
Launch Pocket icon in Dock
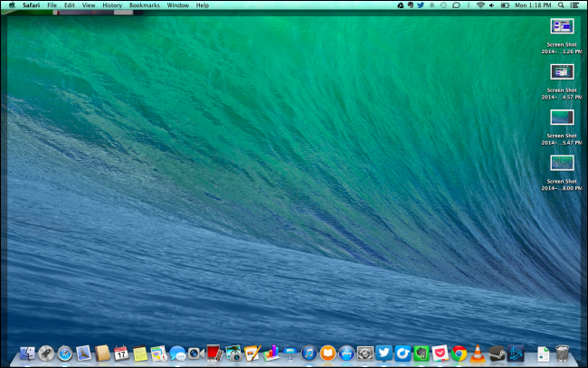(x=440, y=354)
